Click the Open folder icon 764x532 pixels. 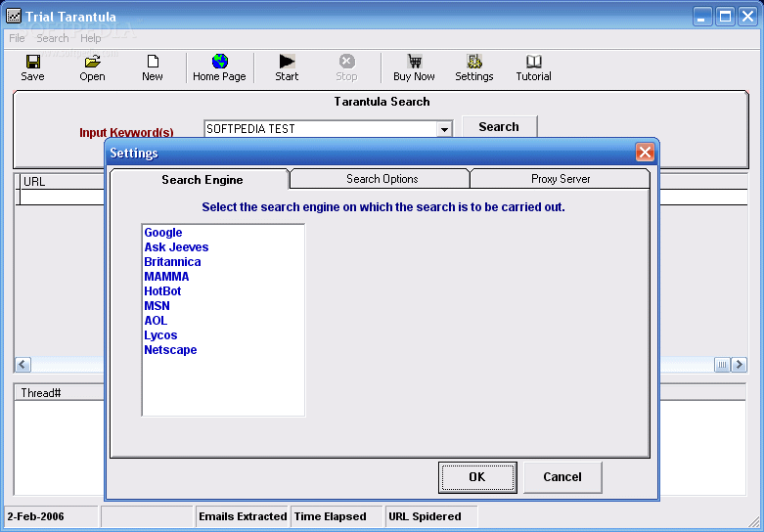92,62
